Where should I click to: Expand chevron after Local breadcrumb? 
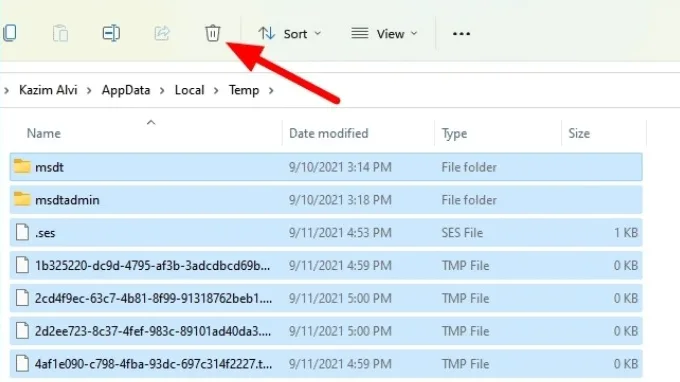pyautogui.click(x=216, y=91)
